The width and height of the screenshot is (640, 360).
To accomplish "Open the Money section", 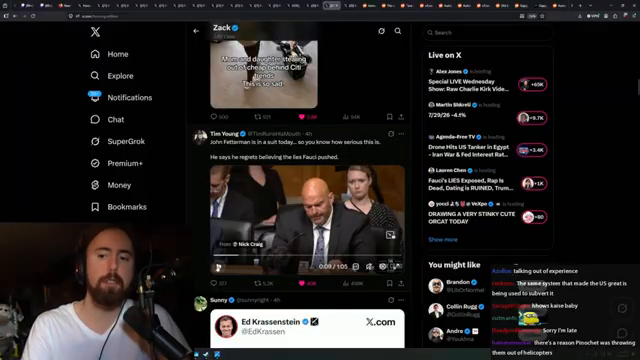I will click(x=111, y=185).
